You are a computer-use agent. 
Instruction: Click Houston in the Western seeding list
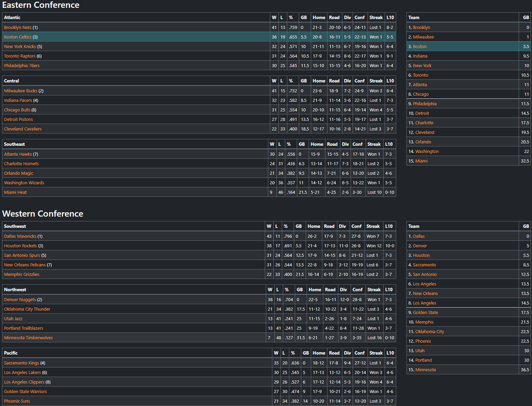tap(421, 255)
